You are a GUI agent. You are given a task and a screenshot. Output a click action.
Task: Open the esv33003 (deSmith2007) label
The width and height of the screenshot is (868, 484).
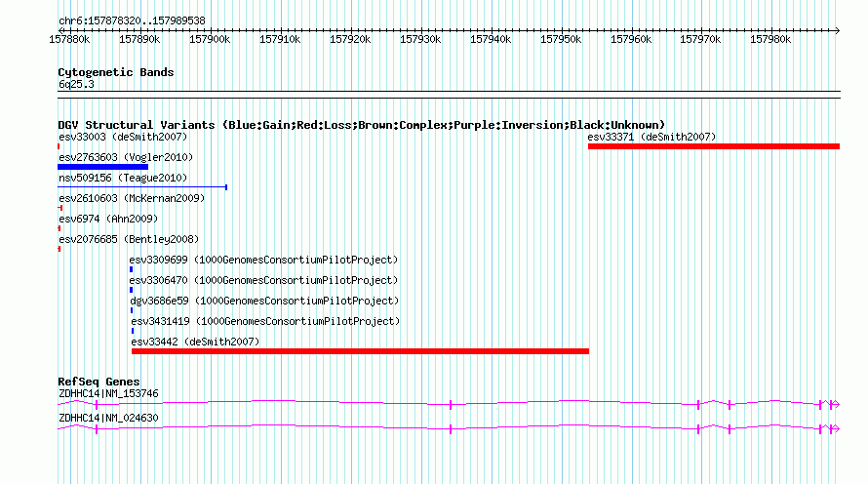point(123,137)
